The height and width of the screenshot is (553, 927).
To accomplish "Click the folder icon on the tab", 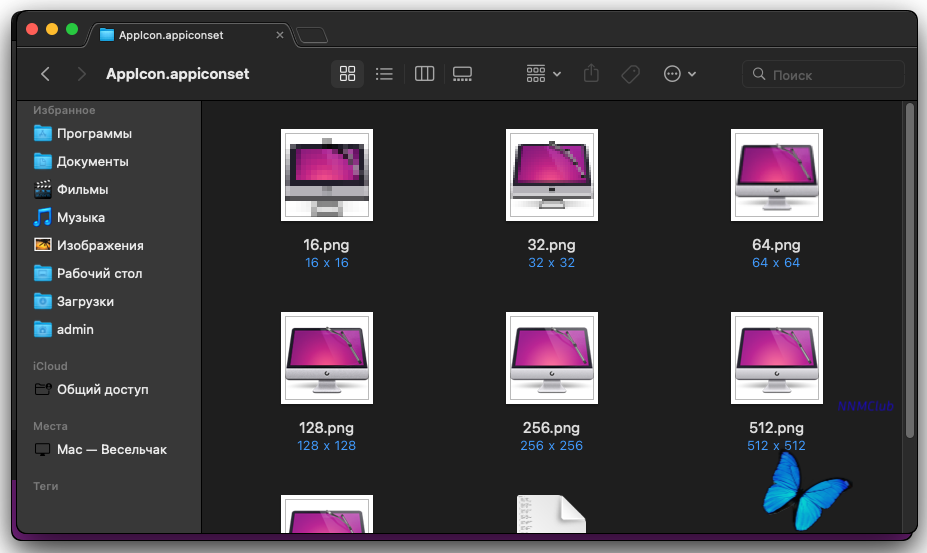I will (107, 35).
